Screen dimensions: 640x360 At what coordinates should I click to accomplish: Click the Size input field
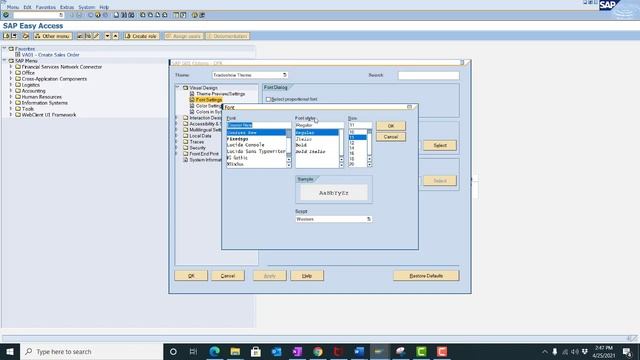point(360,125)
